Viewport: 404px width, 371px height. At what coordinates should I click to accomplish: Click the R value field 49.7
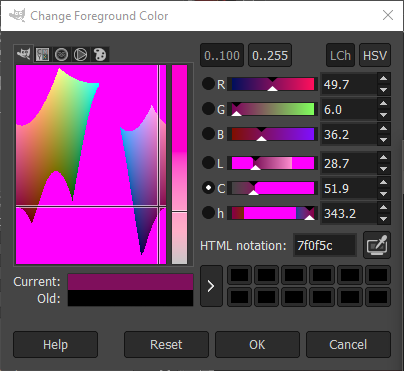(x=349, y=84)
